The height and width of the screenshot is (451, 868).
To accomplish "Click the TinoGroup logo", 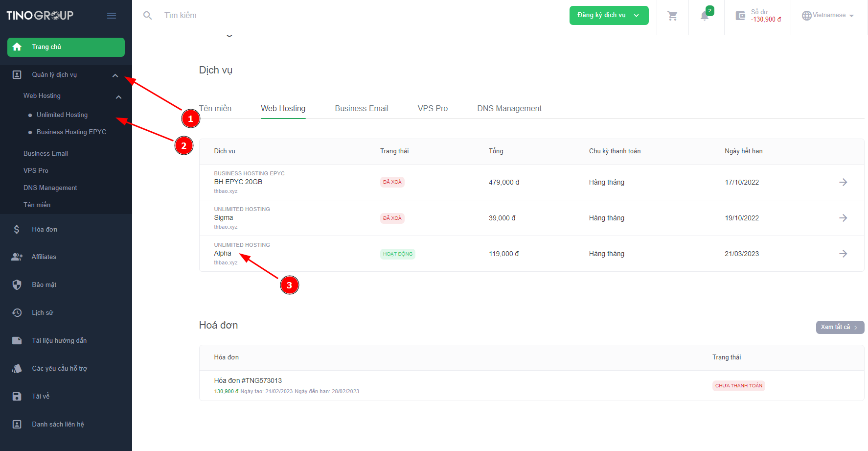I will (x=40, y=15).
